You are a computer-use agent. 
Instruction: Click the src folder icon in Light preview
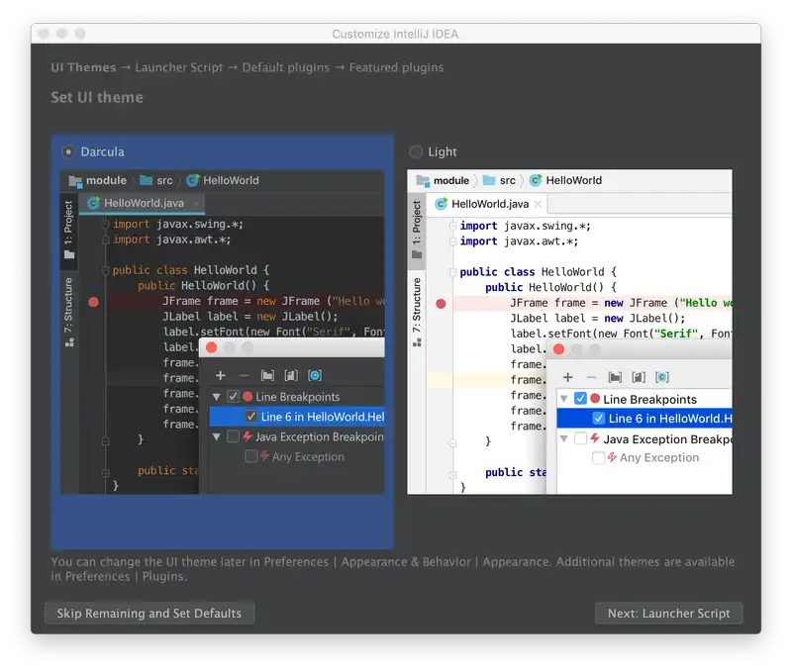coord(488,180)
